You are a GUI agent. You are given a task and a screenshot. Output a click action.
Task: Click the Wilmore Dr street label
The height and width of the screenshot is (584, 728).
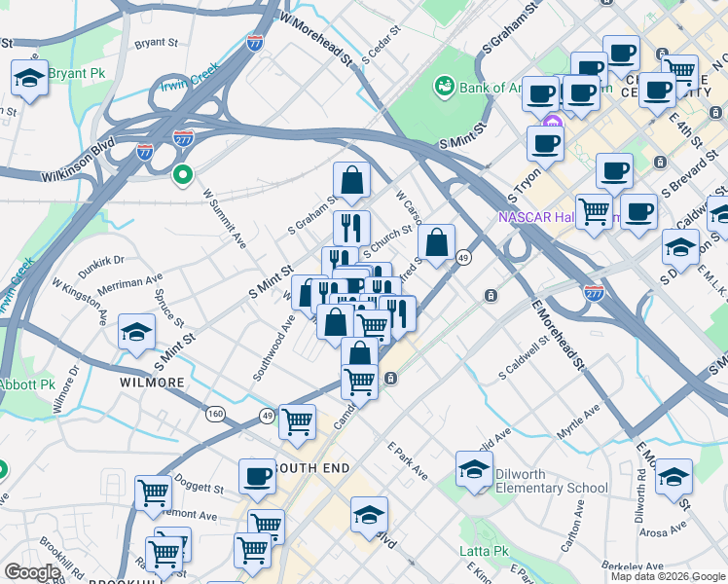coord(66,389)
